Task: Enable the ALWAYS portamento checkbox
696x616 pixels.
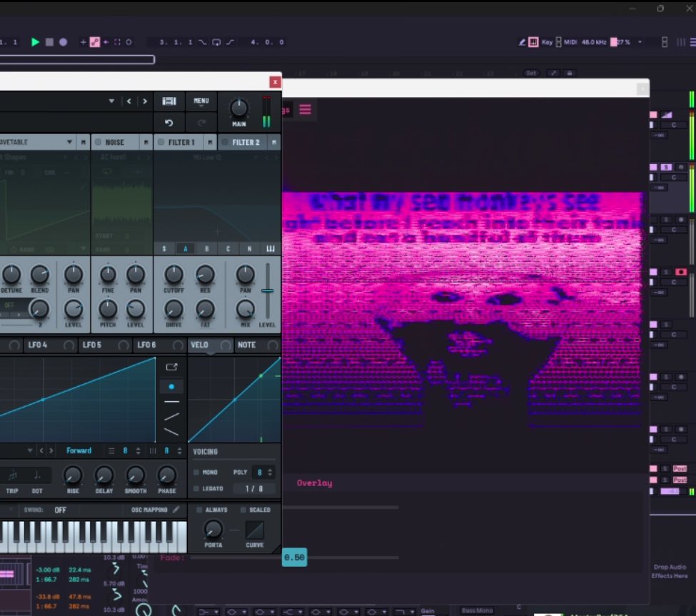Action: coord(199,510)
